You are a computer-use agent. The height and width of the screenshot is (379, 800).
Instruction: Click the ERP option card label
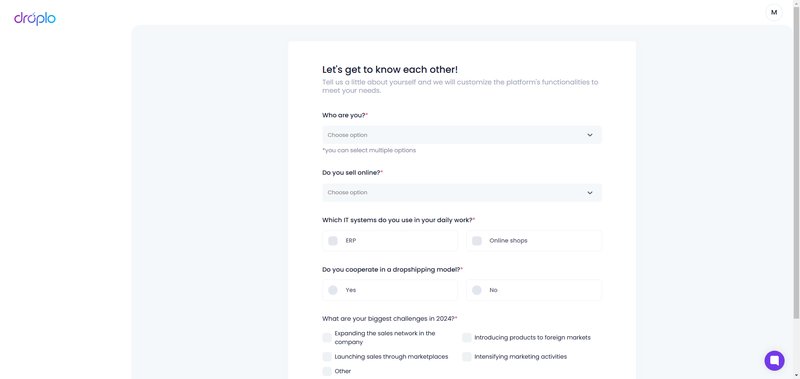pyautogui.click(x=351, y=241)
